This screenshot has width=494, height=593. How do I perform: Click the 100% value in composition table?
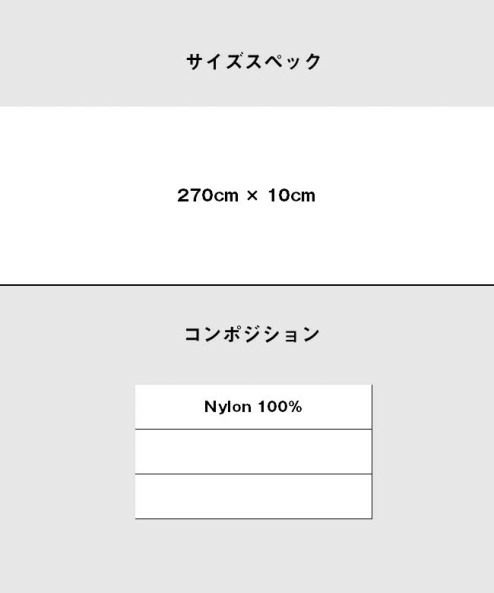click(280, 407)
